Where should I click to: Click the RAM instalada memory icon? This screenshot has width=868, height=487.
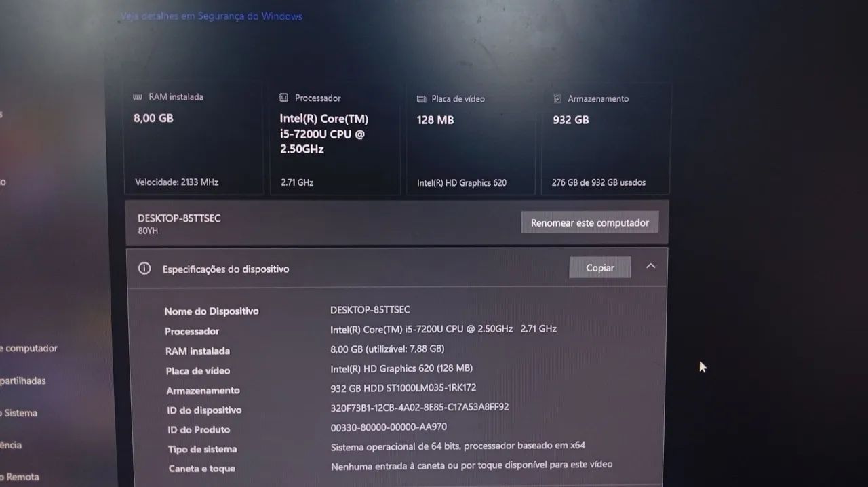click(x=137, y=96)
